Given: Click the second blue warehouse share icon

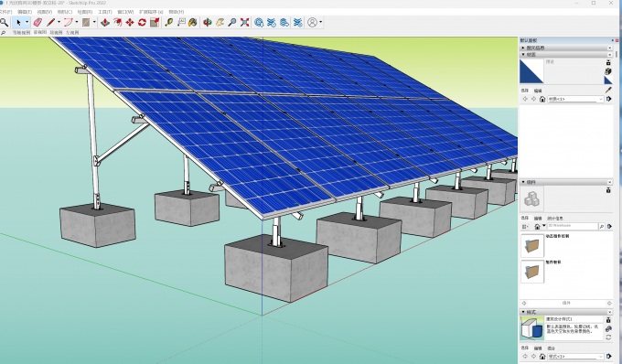Looking at the screenshot, I should coord(272,23).
